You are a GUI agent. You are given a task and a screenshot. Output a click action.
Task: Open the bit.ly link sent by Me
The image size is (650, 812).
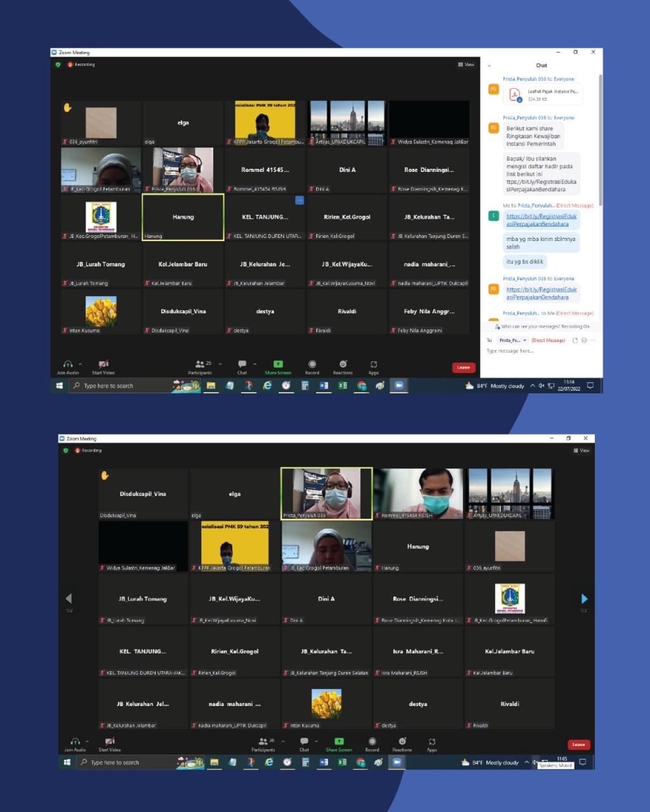point(541,219)
